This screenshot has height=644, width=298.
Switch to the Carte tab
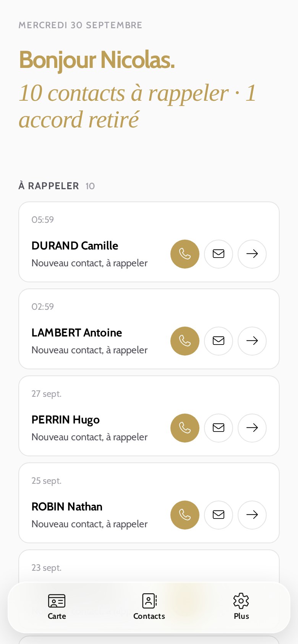click(x=57, y=607)
